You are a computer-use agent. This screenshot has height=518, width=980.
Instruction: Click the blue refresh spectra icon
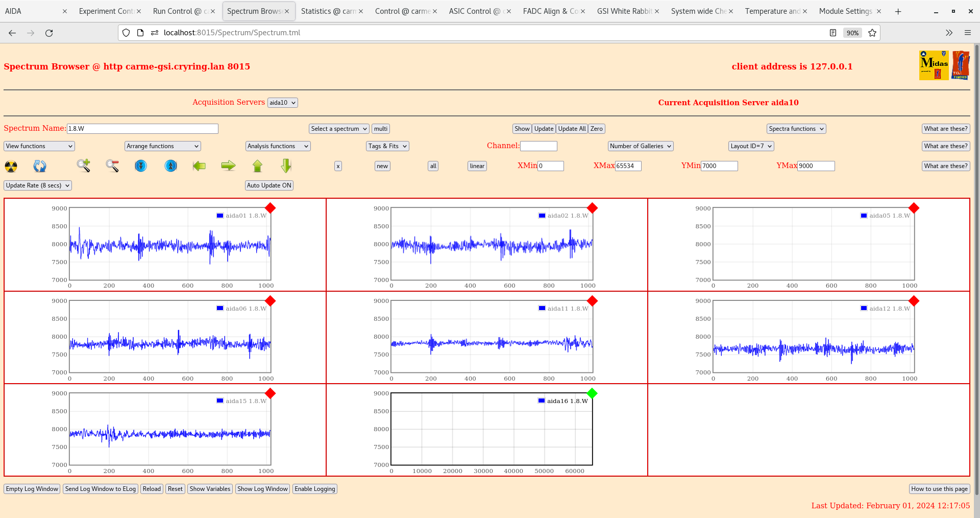(40, 166)
